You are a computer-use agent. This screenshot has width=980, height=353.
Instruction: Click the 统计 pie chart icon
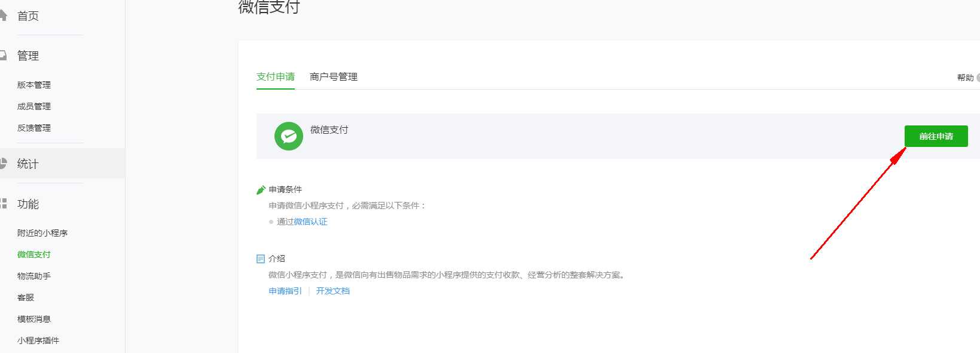tap(3, 163)
